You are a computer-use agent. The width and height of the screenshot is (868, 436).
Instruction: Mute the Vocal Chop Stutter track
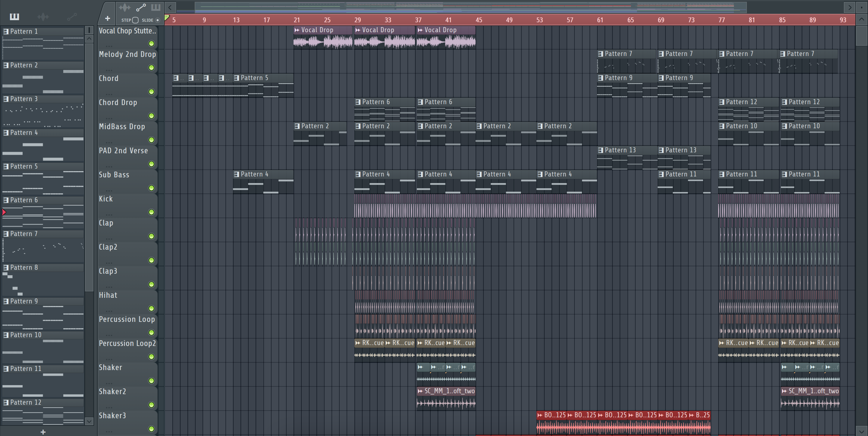click(x=151, y=43)
